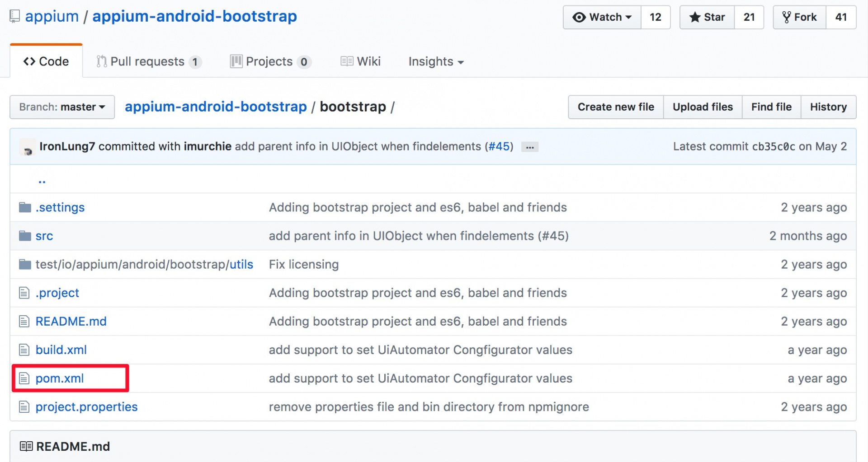
Task: Click the project.properties file icon
Action: coord(24,407)
